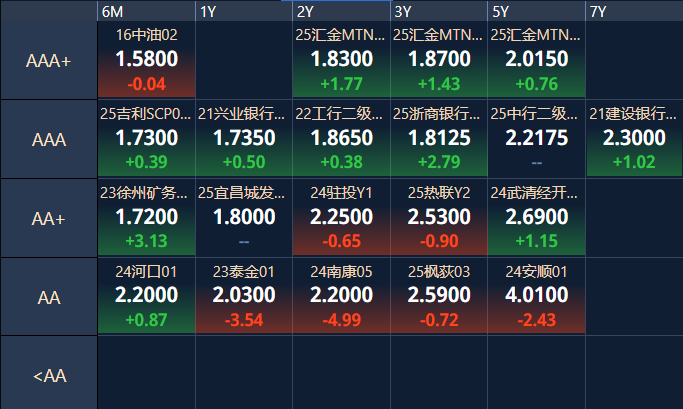Viewport: 683px width, 409px height.
Task: Click the 6M maturity column header
Action: click(146, 11)
